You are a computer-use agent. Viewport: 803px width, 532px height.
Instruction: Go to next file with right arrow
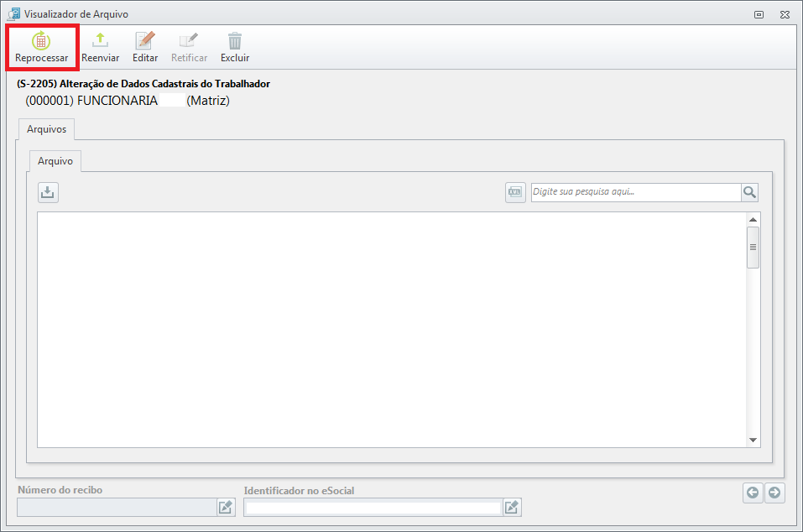(x=774, y=493)
